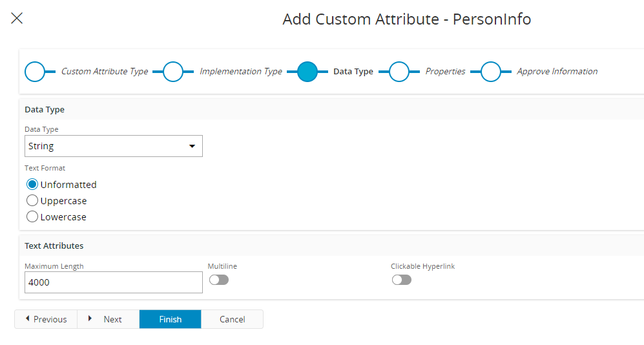Click the Finish button

(x=170, y=319)
